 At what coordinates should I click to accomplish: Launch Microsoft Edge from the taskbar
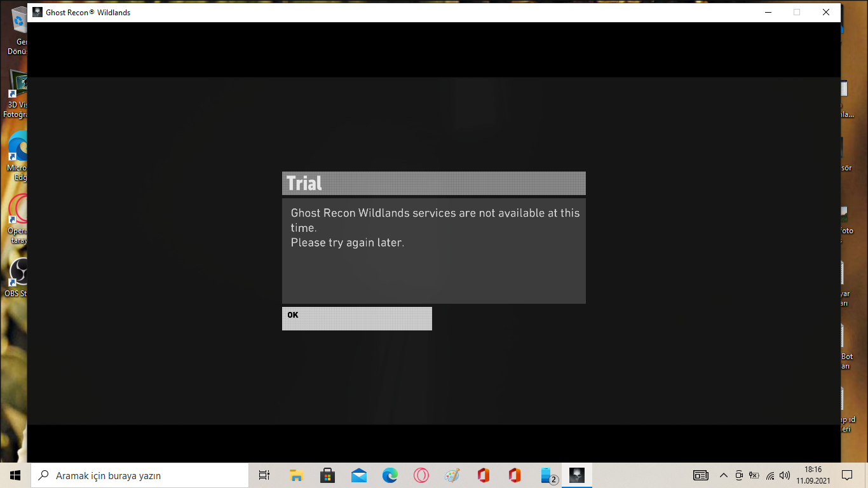point(390,475)
